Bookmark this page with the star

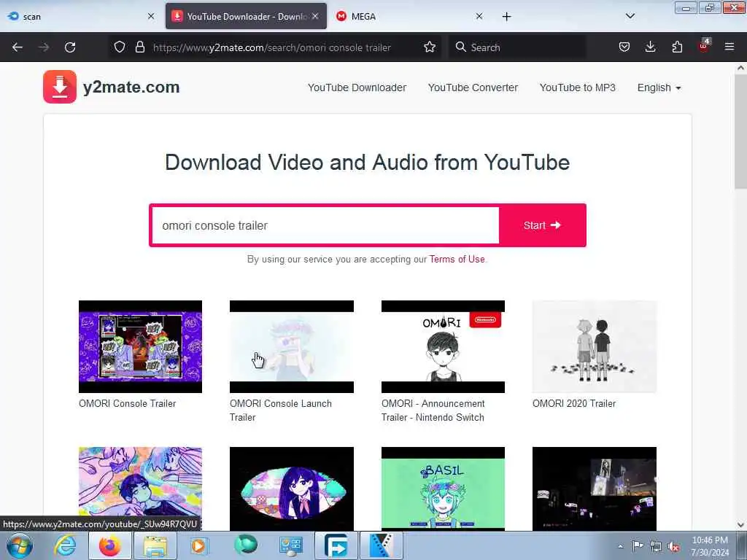[430, 47]
